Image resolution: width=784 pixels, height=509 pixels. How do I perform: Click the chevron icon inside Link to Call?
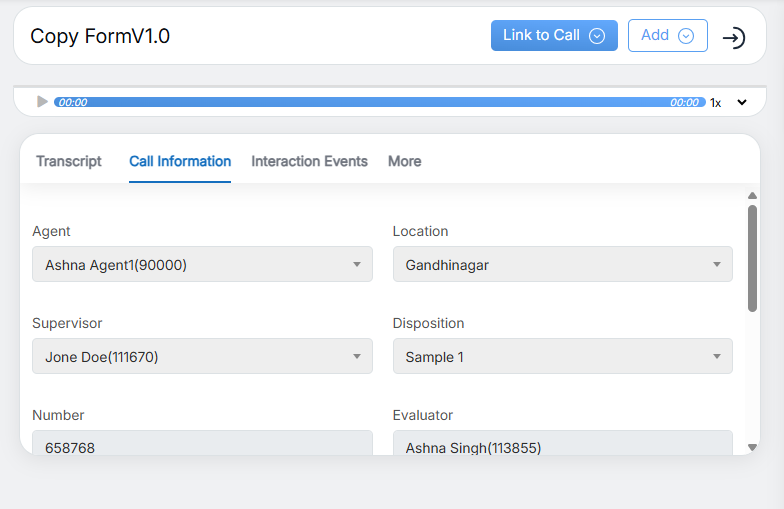[x=597, y=36]
